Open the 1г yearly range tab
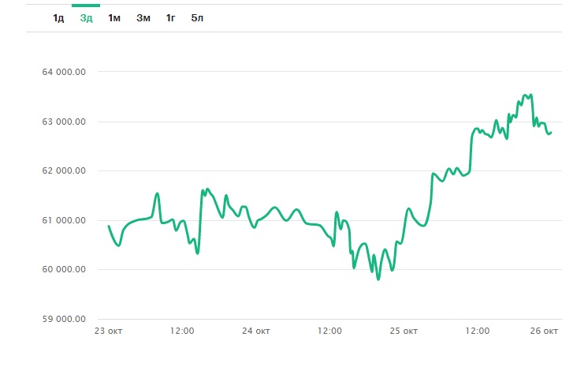The image size is (588, 367). [x=170, y=18]
